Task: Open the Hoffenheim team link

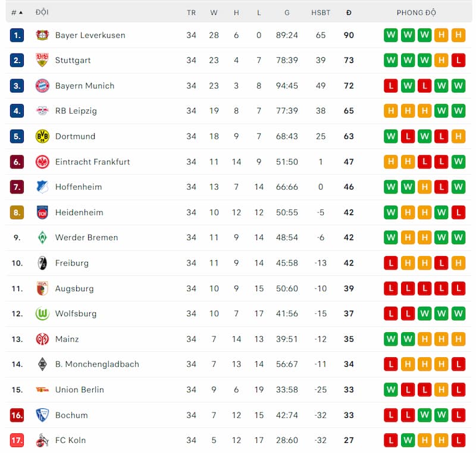Action: pyautogui.click(x=79, y=187)
